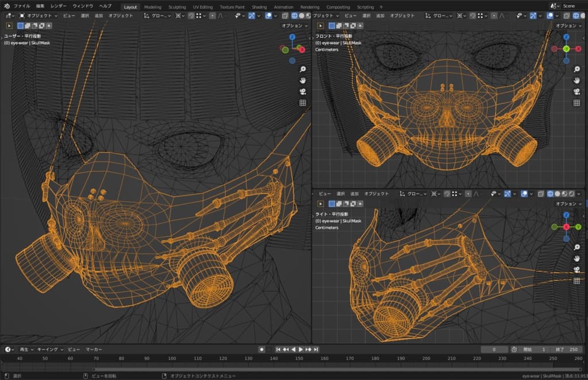The image size is (588, 380).
Task: Click the Blender logo icon in the menu bar
Action: pyautogui.click(x=7, y=6)
